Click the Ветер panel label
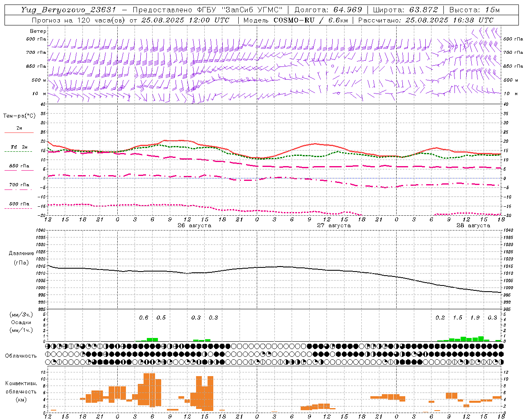The height and width of the screenshot is (420, 525). [x=38, y=31]
